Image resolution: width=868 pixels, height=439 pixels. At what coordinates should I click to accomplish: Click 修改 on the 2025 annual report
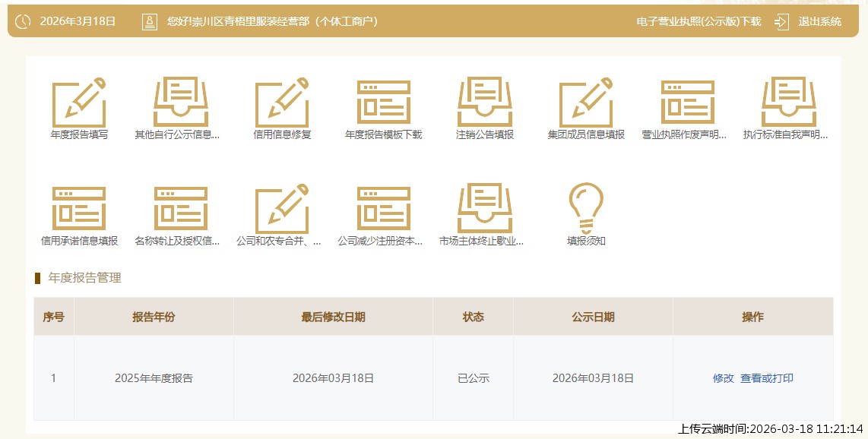[721, 377]
